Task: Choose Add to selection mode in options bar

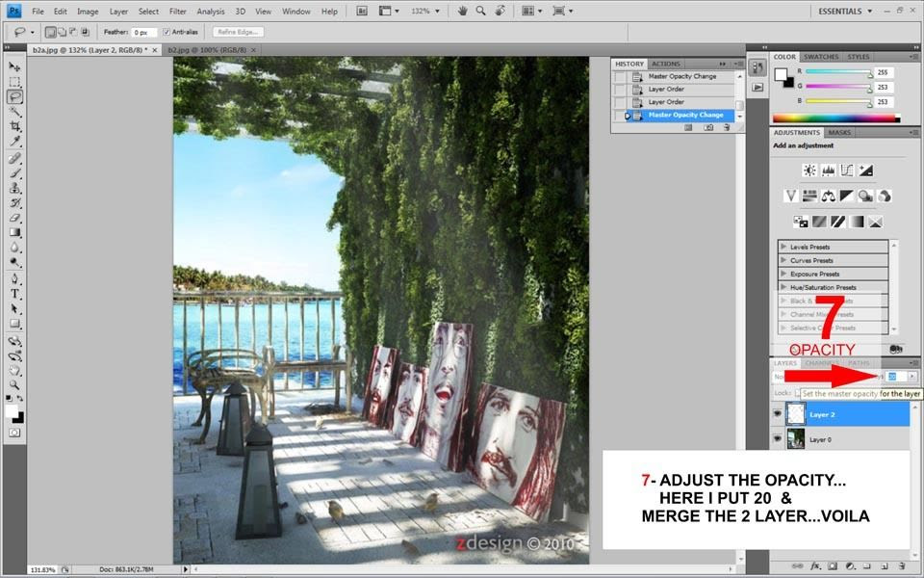Action: tap(62, 32)
